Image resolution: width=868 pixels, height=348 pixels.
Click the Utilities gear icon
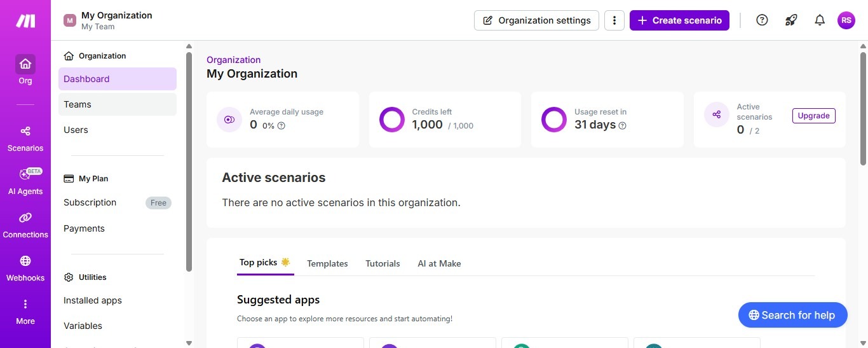coord(69,277)
